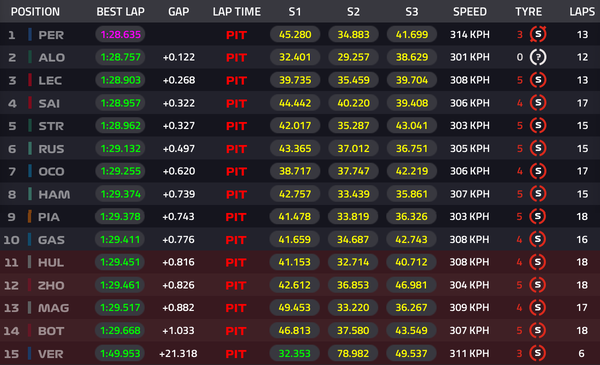
Task: Select the tyre icon for SAI
Action: tap(538, 103)
